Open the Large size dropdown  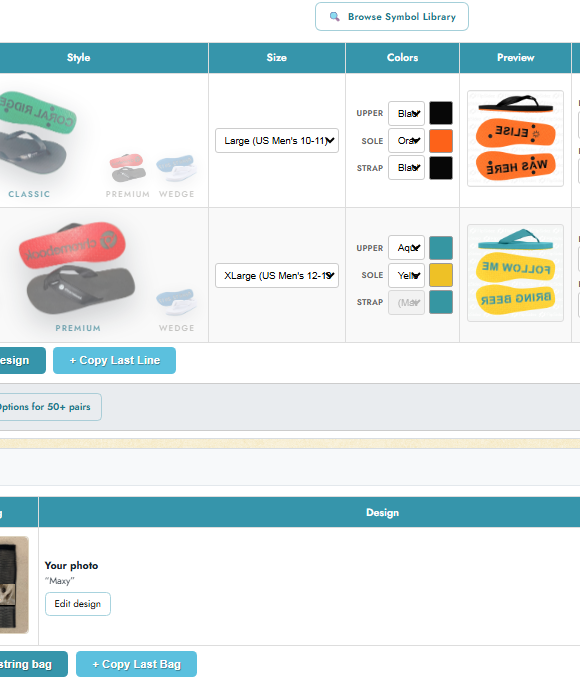point(277,140)
